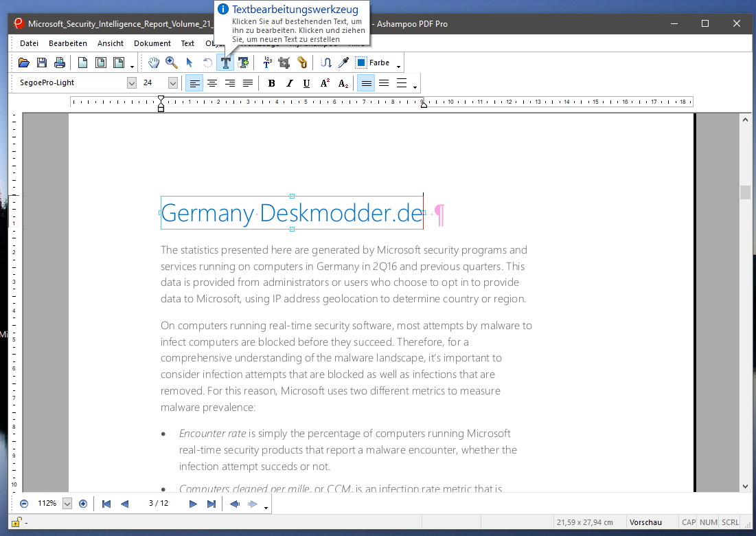Click the vertical scrollbar down arrow
This screenshot has width=756, height=536.
pos(746,487)
